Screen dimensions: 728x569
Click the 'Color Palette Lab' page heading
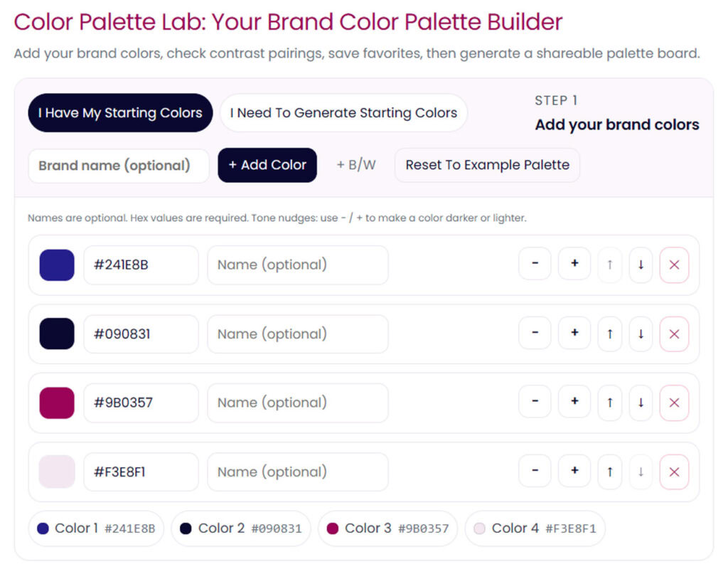(x=287, y=22)
